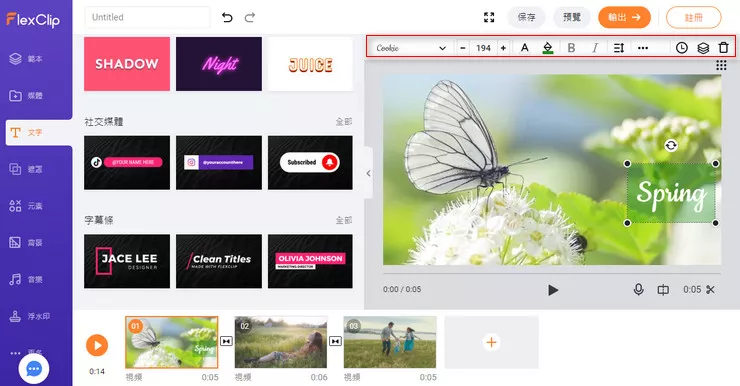Click the Preview button
The image size is (740, 386).
572,17
